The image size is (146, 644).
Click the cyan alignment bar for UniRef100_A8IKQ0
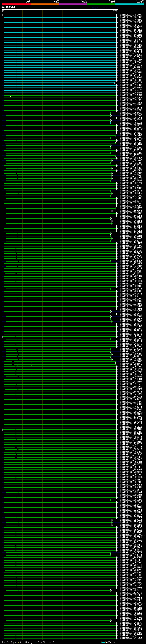60,15
